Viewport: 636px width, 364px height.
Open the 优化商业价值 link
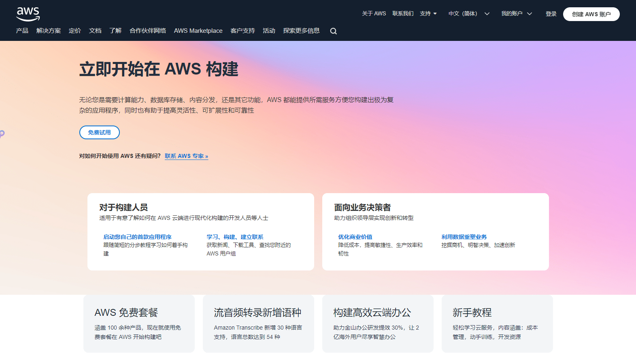point(355,237)
